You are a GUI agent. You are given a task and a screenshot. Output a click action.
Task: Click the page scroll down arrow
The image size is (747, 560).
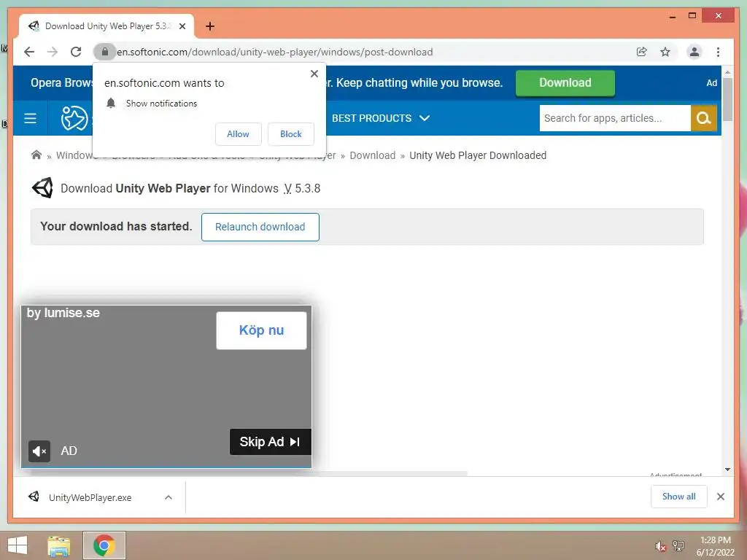point(727,470)
